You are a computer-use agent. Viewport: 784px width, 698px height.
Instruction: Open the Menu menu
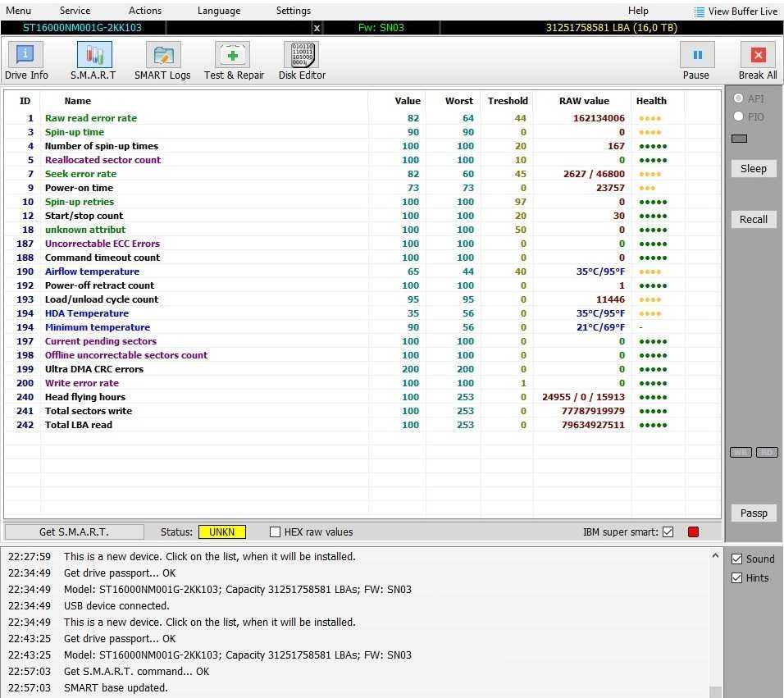[19, 11]
